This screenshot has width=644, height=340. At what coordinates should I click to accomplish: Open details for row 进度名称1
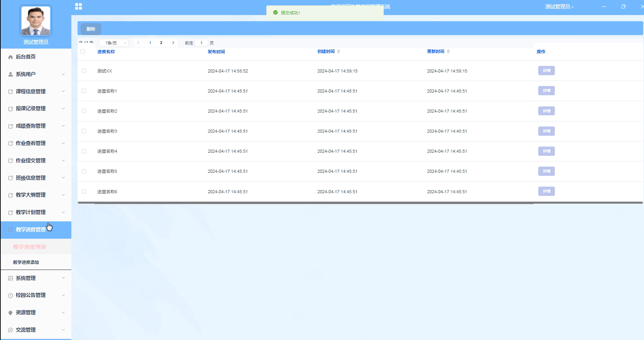(546, 91)
